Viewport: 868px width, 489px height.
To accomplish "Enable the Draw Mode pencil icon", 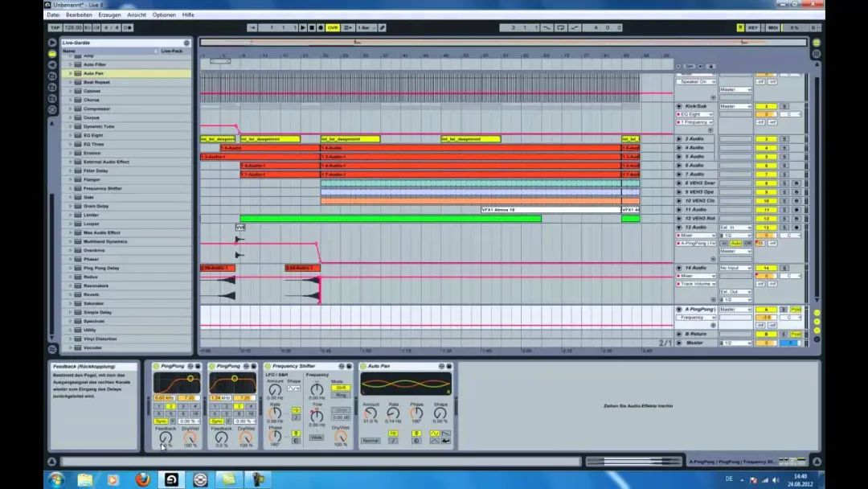I will click(x=382, y=27).
